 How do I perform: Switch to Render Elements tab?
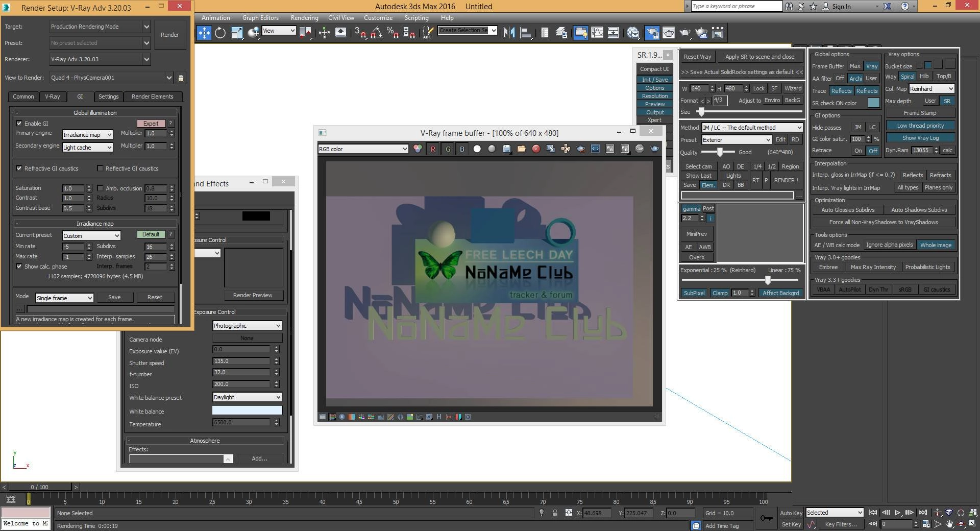152,96
